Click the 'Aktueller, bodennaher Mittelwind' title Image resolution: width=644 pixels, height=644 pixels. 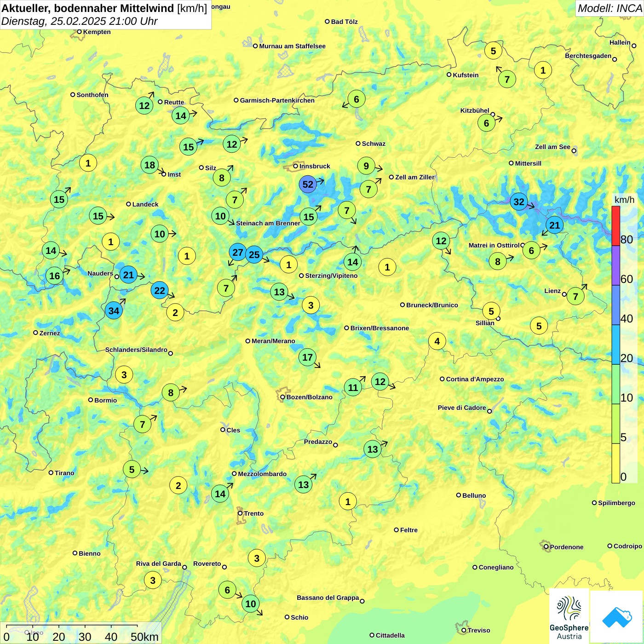(88, 8)
